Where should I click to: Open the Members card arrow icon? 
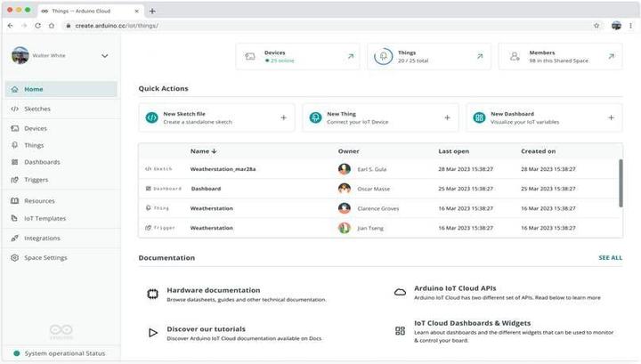[x=611, y=56]
